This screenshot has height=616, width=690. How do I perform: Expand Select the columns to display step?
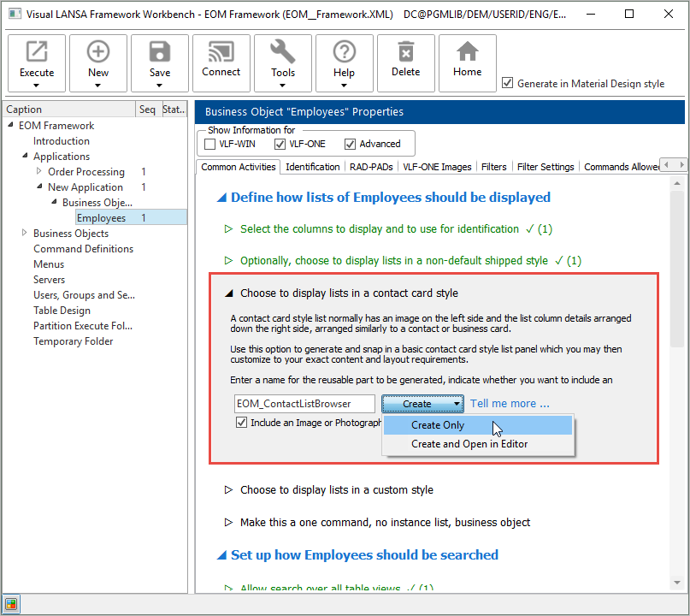coord(228,229)
